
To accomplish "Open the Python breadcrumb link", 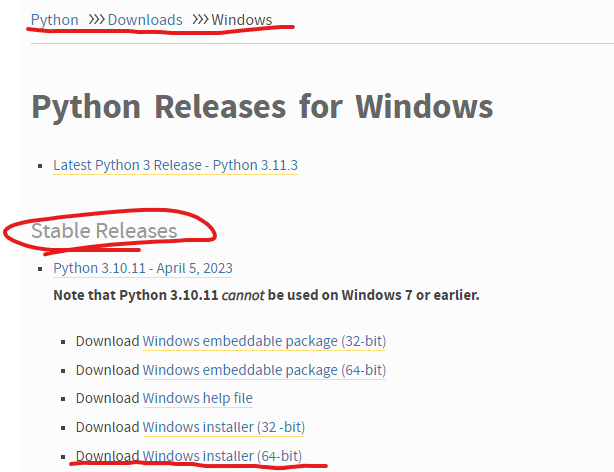I will pyautogui.click(x=54, y=20).
